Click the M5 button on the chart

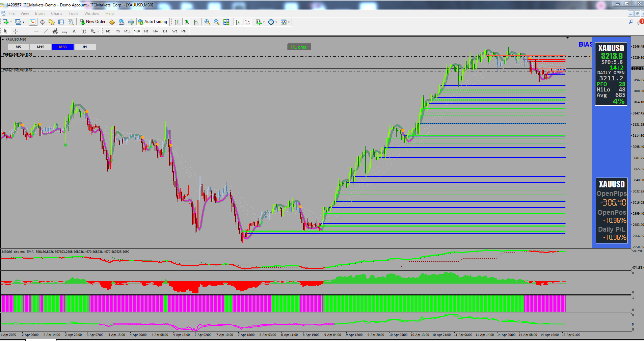[18, 47]
